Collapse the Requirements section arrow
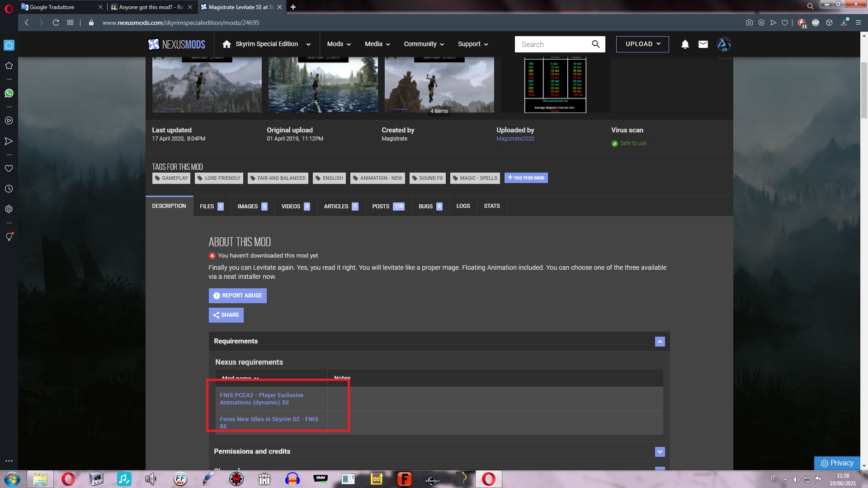868x488 pixels. (660, 342)
